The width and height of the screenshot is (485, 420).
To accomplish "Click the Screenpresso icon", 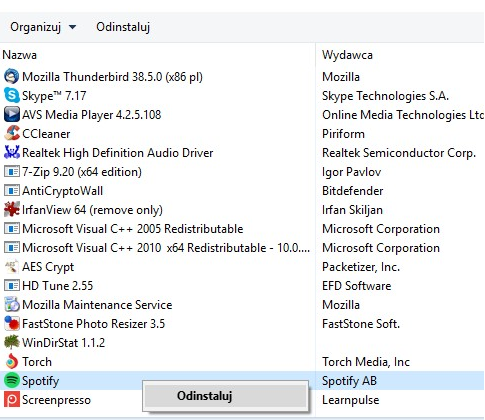I will click(11, 400).
